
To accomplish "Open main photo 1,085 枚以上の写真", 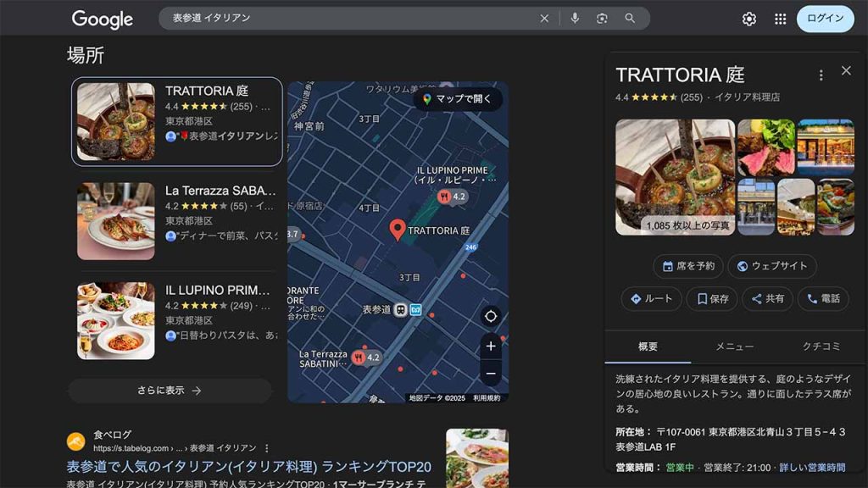I will tap(675, 177).
